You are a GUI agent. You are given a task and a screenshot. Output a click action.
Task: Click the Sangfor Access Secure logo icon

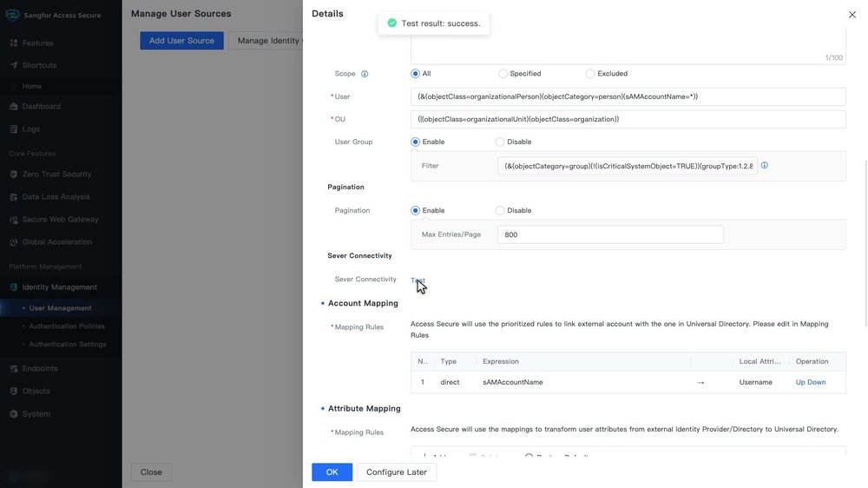[12, 15]
